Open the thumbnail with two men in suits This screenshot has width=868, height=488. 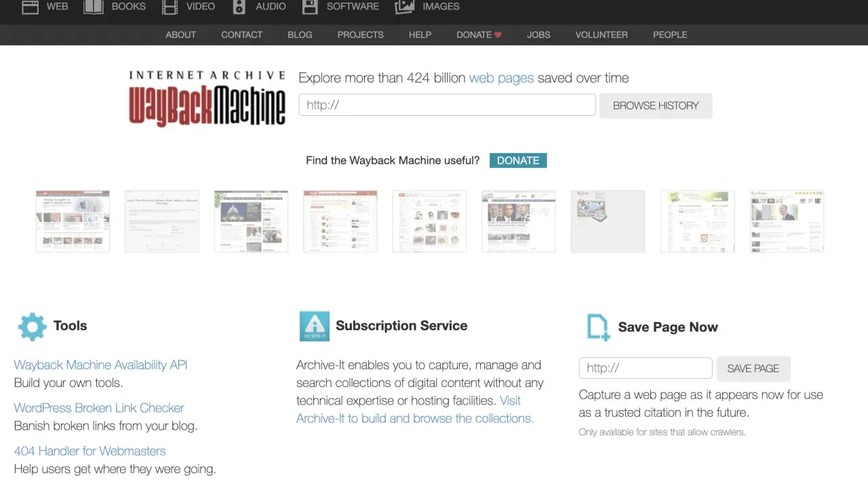coord(519,221)
